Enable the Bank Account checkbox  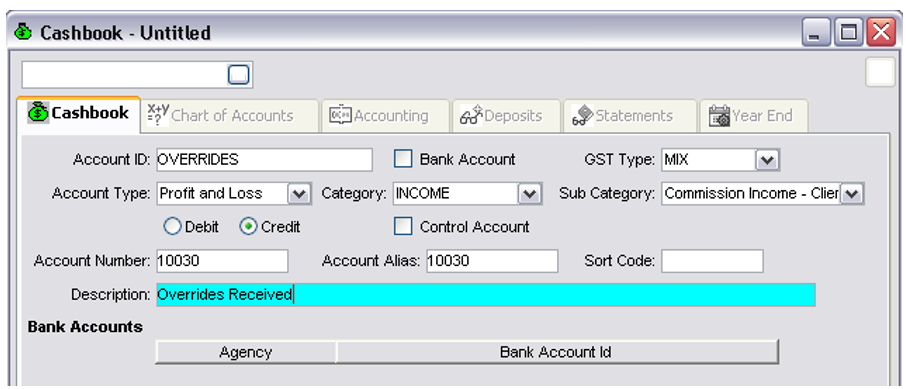(x=403, y=159)
